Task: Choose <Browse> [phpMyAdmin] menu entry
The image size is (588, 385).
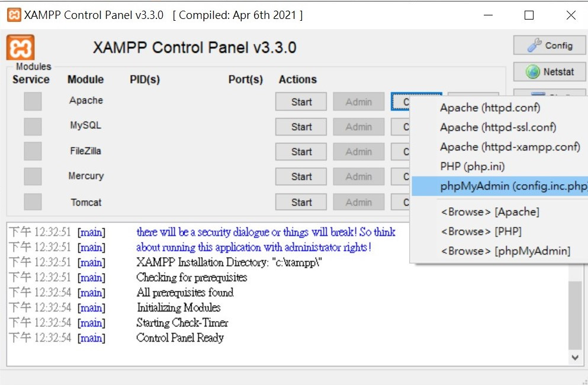Action: [x=500, y=251]
